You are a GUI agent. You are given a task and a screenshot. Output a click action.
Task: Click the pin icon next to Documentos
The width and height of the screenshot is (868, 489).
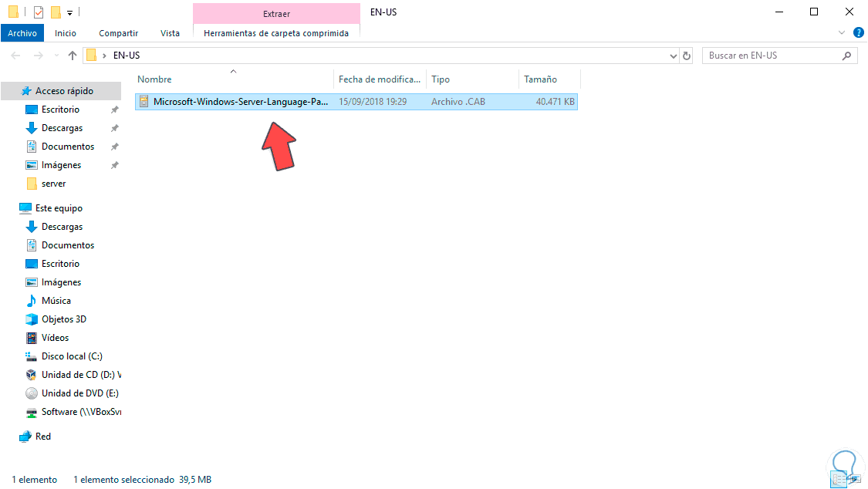point(115,147)
